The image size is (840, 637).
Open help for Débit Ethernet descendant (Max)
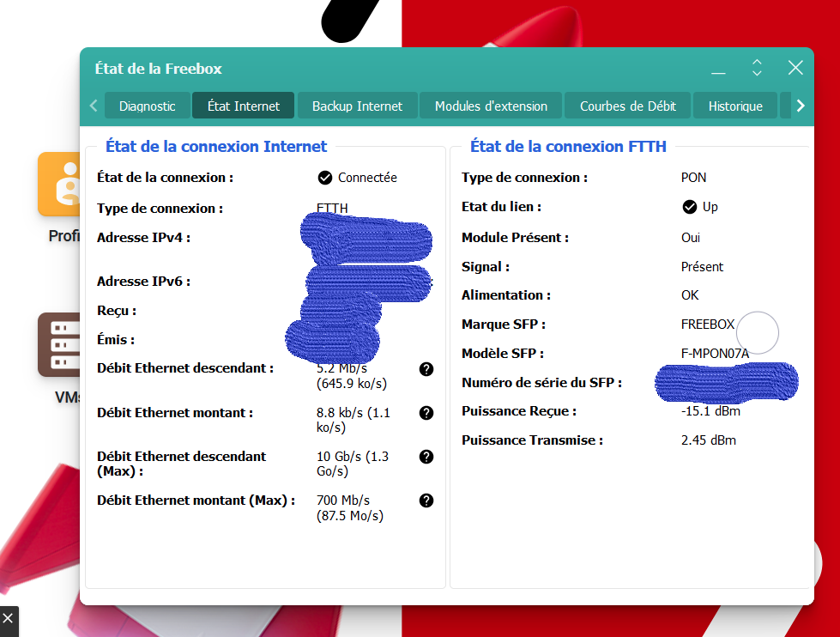tap(426, 457)
